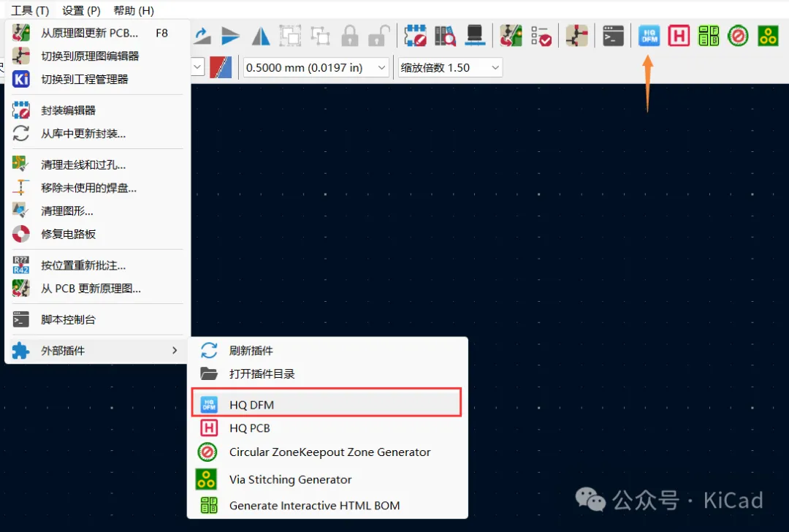Open Interactive HTML BOM from the toolbar
The height and width of the screenshot is (532, 789).
[x=709, y=35]
